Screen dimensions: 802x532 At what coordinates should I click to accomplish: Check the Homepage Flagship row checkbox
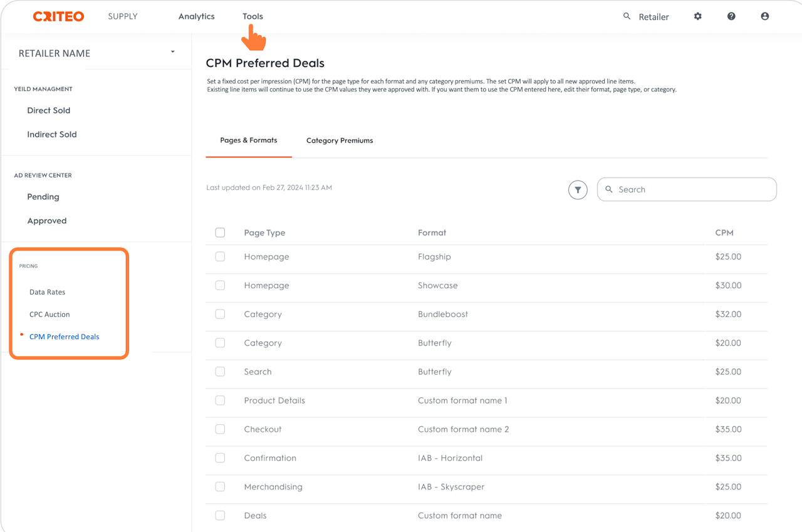220,256
